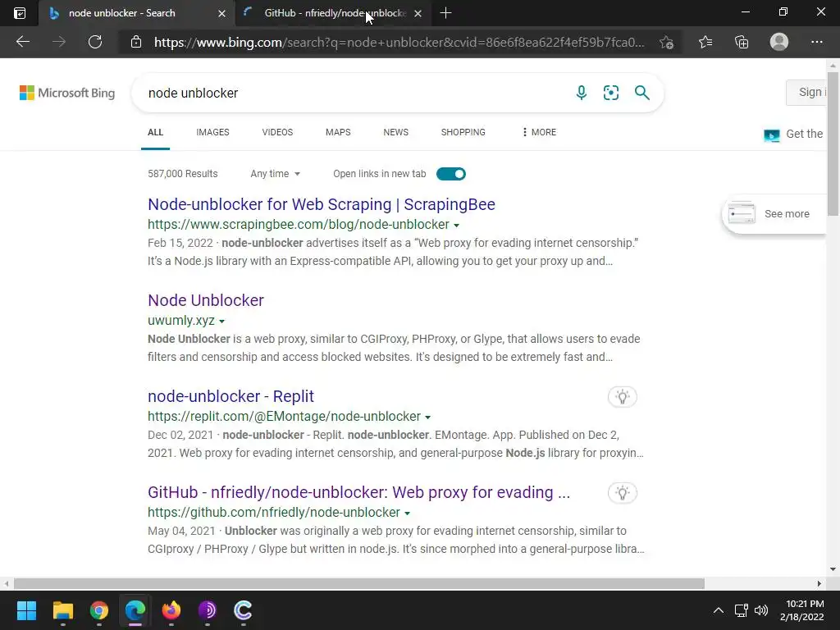Open node-unblocker - Replit result
840x630 pixels.
pyautogui.click(x=231, y=396)
